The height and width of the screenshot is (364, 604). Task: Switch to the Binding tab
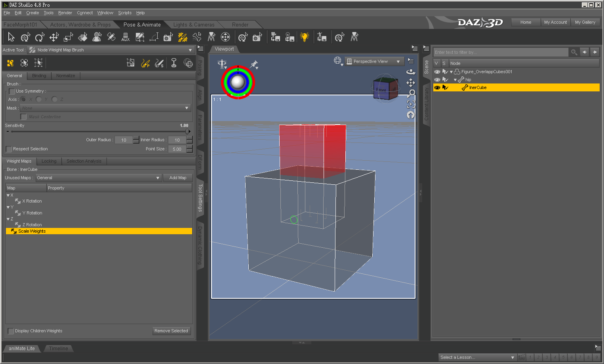[39, 76]
